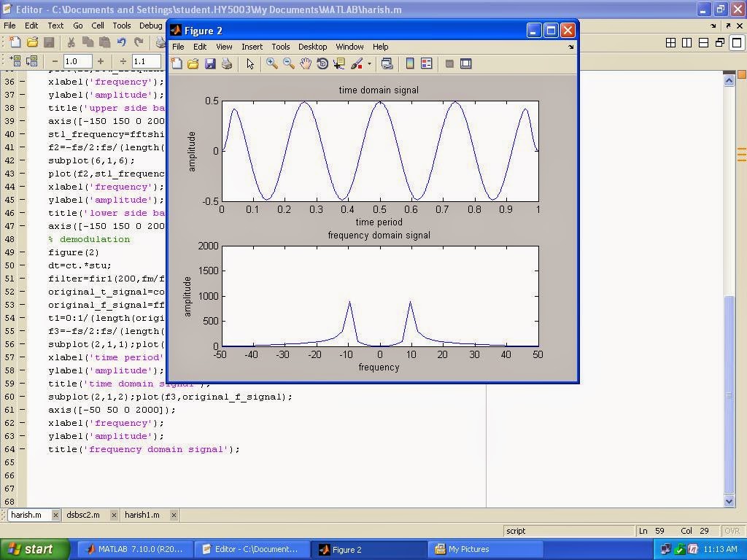Activate the Brush/Select Data tool

click(357, 63)
